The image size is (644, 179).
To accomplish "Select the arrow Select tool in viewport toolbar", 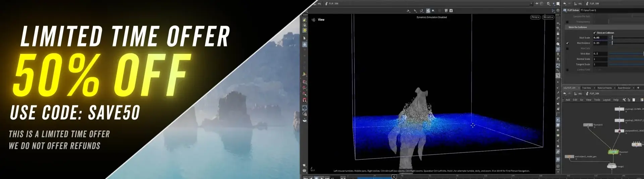I will tap(305, 38).
